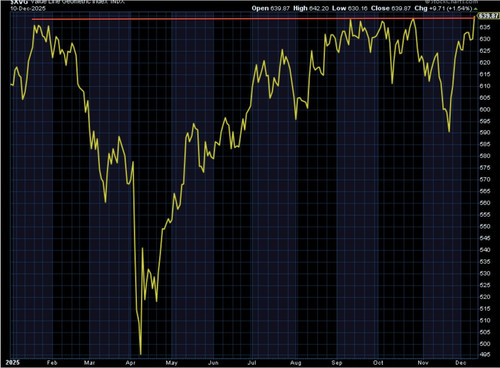This screenshot has height=368, width=500.
Task: Click the 635 price axis label
Action: click(485, 27)
